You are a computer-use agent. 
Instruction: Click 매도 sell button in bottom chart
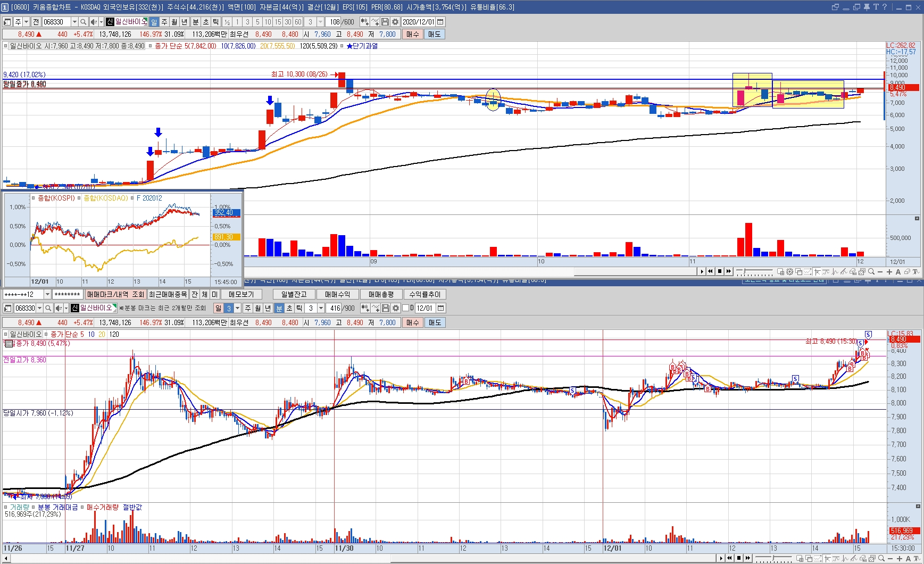[x=434, y=322]
